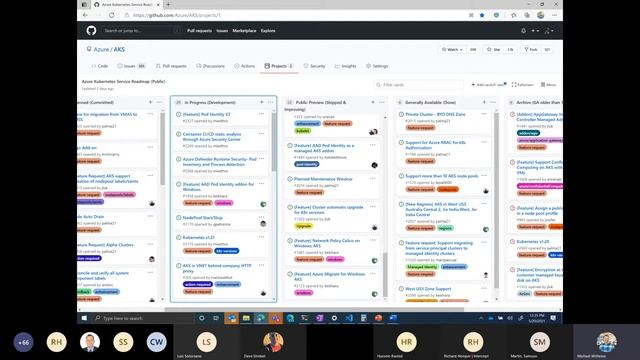Open the Container CI/CD static analysis card
The height and width of the screenshot is (360, 640).
212,137
